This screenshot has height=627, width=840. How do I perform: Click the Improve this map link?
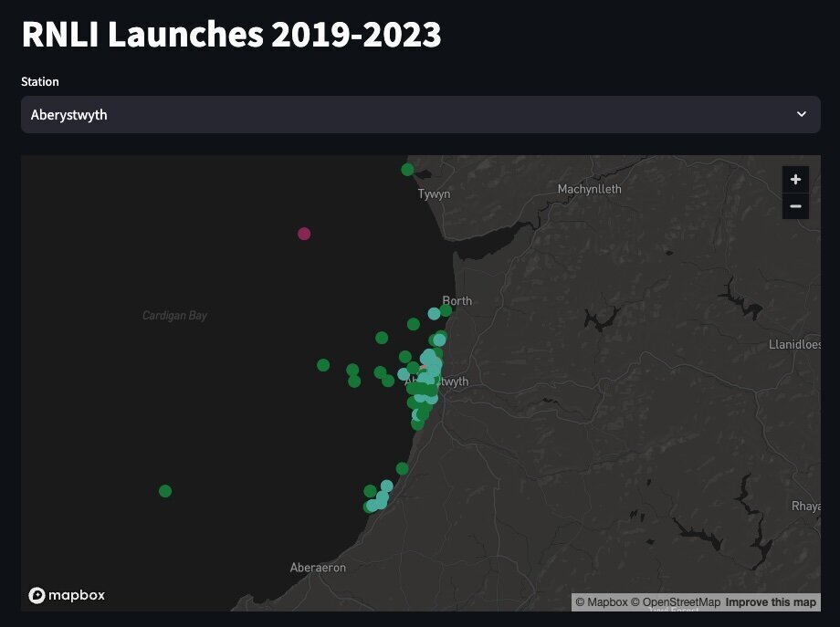pyautogui.click(x=771, y=602)
